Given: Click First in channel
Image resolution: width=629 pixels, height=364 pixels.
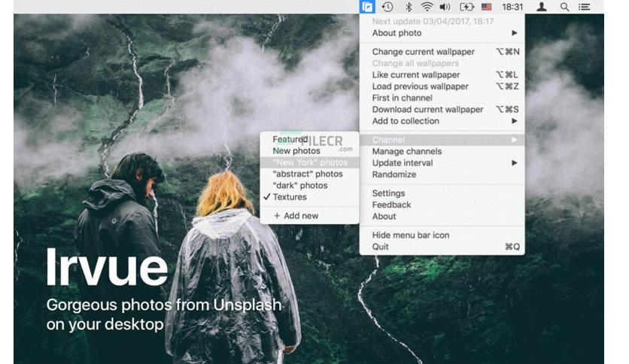Looking at the screenshot, I should (x=442, y=98).
